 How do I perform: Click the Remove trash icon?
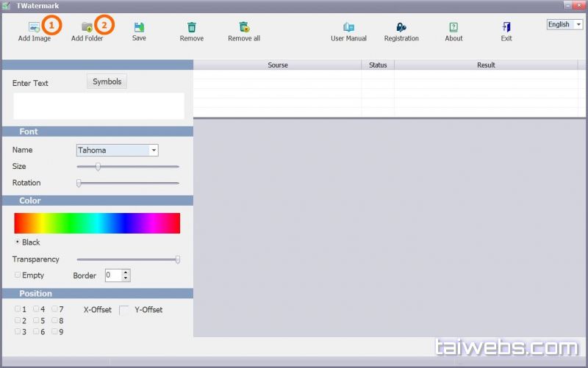192,27
